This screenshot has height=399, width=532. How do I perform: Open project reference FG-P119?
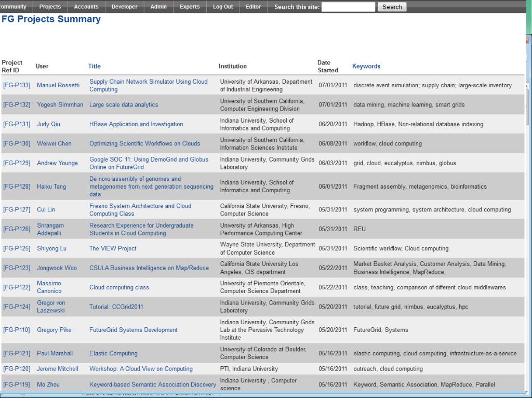(17, 385)
